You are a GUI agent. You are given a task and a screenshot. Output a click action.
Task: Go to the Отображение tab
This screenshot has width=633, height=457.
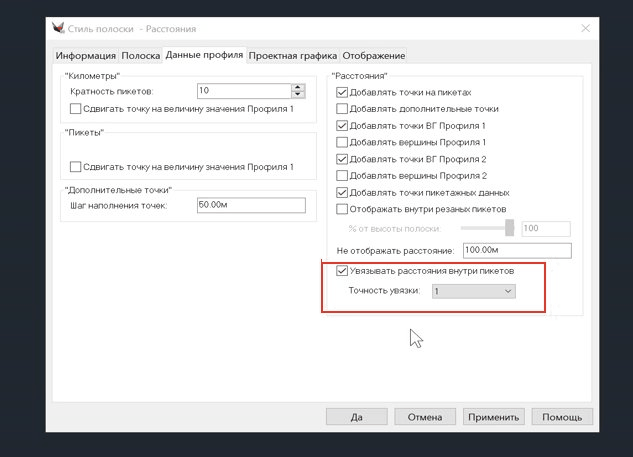tap(376, 55)
